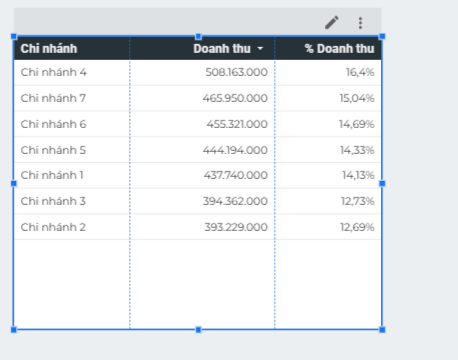Click the % Doanh thu column header

coord(339,49)
